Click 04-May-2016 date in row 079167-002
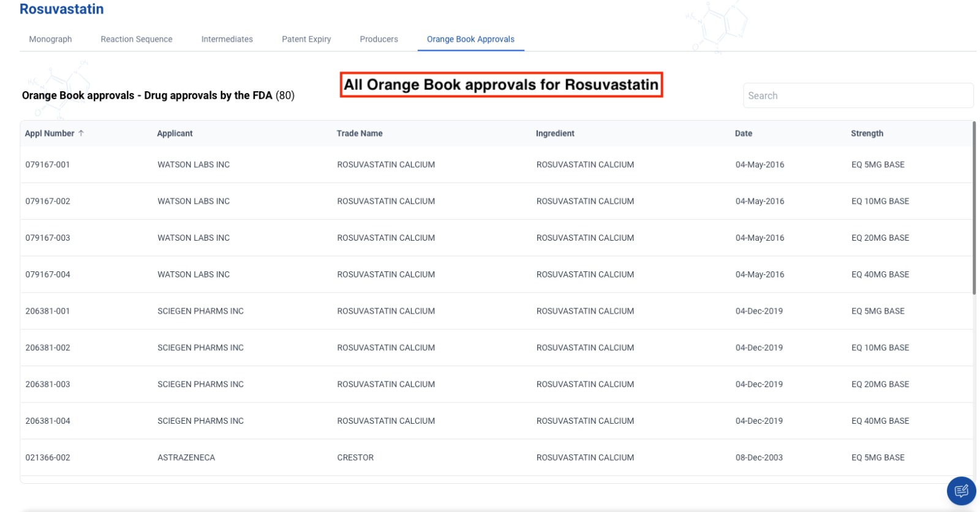This screenshot has width=980, height=512. pos(759,201)
